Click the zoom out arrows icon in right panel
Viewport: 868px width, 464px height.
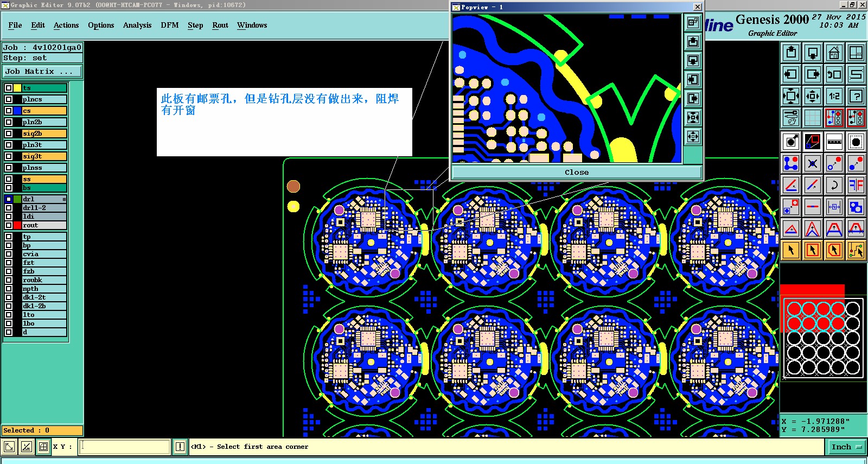tap(813, 96)
